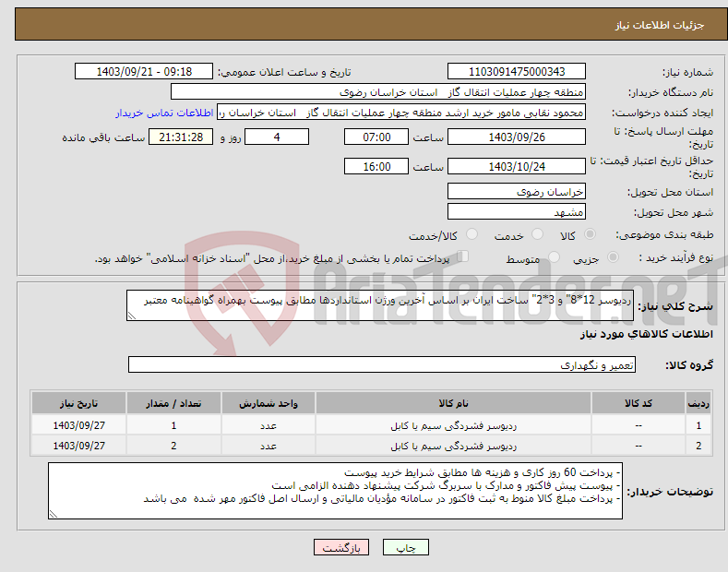The width and height of the screenshot is (728, 572).
Task: Click the unit cell عدد in row 2
Action: click(x=269, y=446)
